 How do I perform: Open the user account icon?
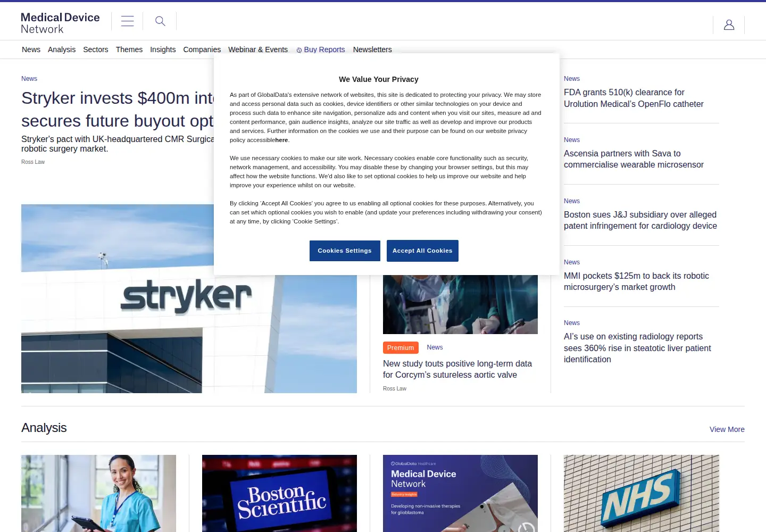tap(729, 24)
